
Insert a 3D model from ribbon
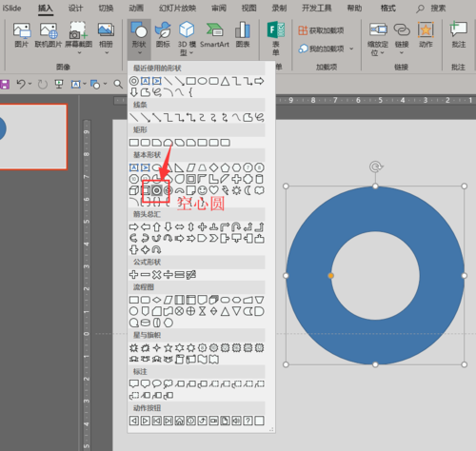tap(187, 38)
